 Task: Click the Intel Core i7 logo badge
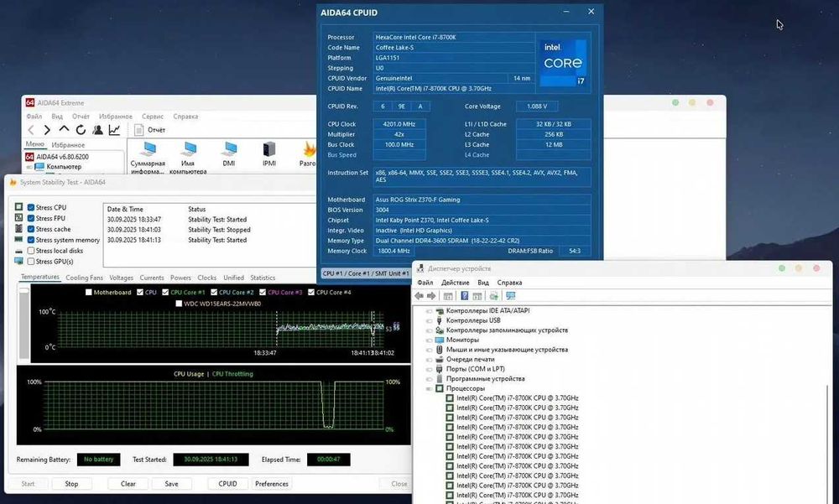coord(563,64)
